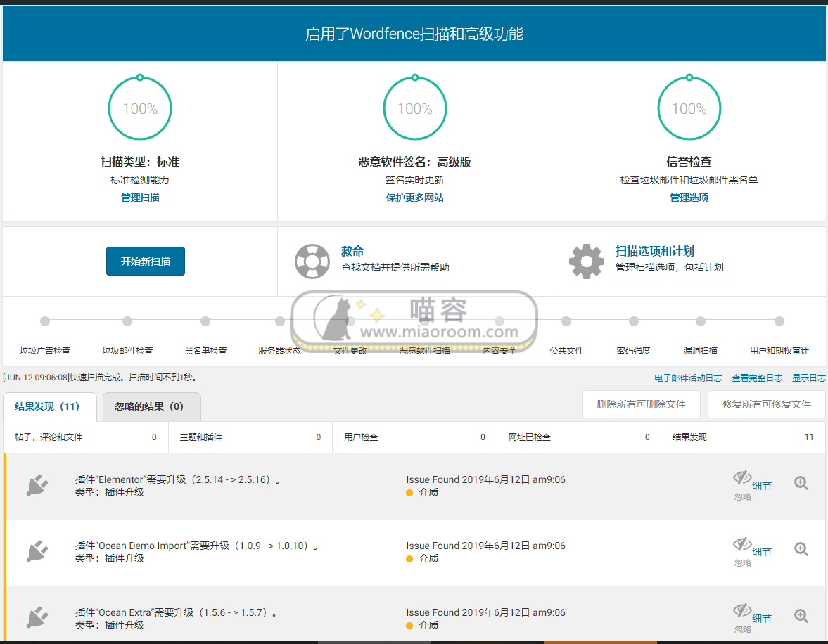Ignore the Elementor upgrade issue

(x=742, y=486)
